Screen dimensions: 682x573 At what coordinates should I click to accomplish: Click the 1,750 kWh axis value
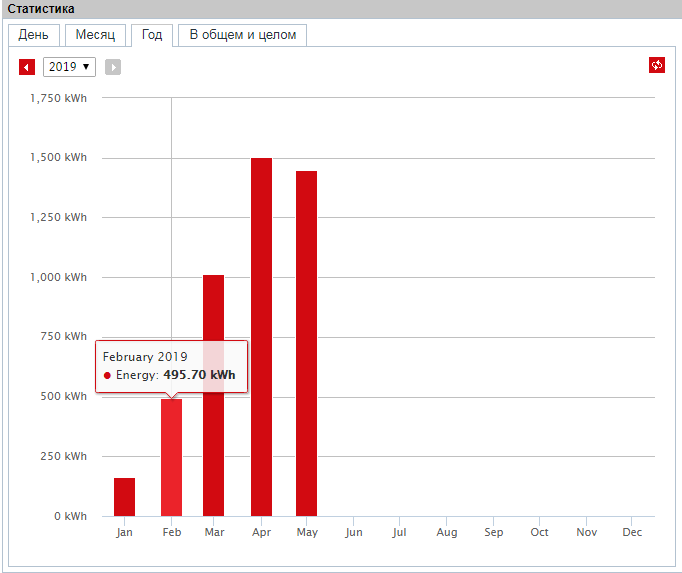pyautogui.click(x=58, y=98)
